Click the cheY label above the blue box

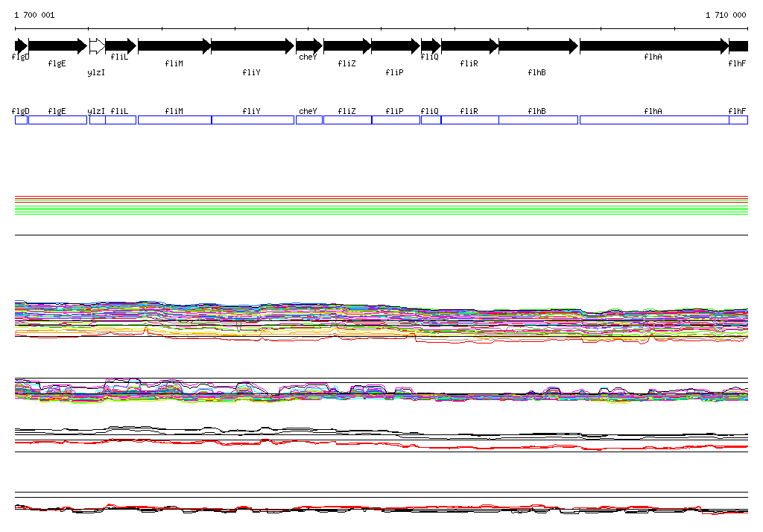tap(308, 112)
